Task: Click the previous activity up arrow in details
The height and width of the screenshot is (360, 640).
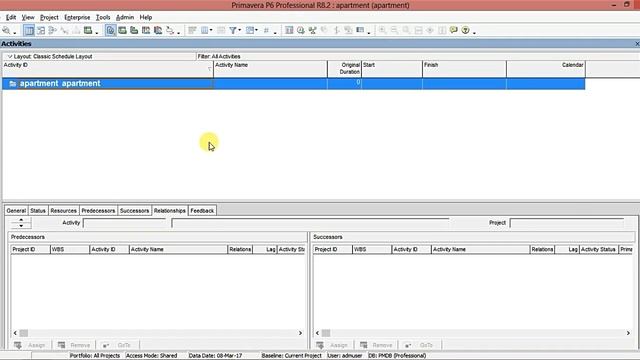Action: point(21,220)
